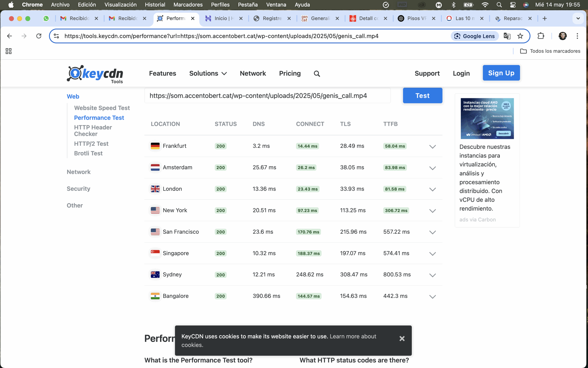Switch to the Inicio tab
Image resolution: width=588 pixels, height=368 pixels.
pyautogui.click(x=223, y=18)
